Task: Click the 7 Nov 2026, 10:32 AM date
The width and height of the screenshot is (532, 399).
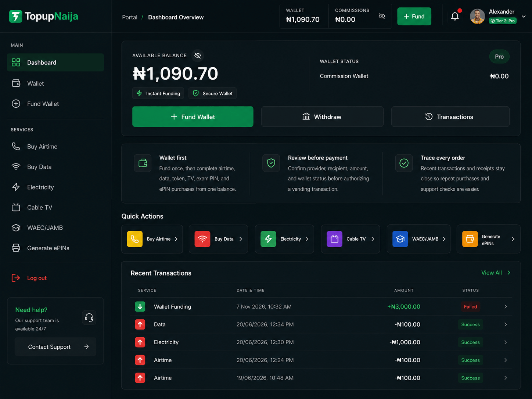Action: pos(264,306)
